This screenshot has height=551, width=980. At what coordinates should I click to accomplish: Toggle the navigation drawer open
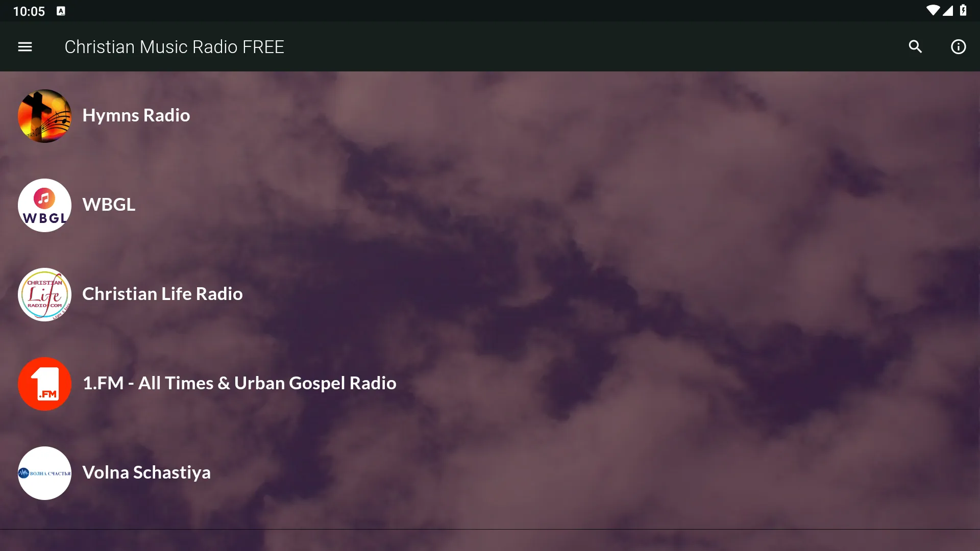[24, 46]
